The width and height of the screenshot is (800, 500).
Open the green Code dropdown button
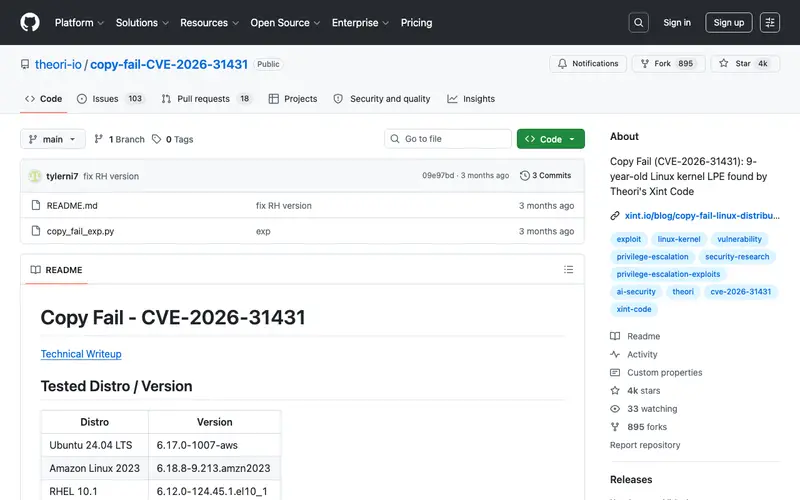[551, 139]
